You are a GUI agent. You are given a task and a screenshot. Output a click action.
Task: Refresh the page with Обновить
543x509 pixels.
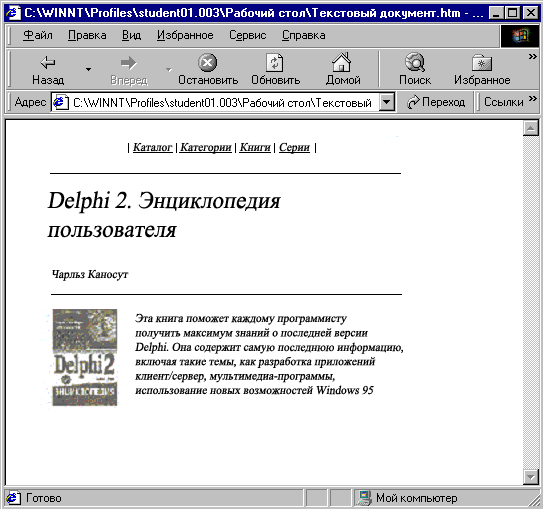point(276,69)
